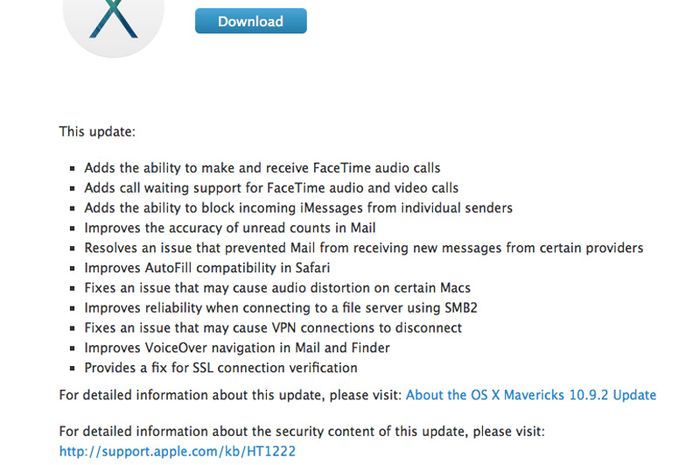Select the FaceTime audio calls ability line

[x=262, y=168]
